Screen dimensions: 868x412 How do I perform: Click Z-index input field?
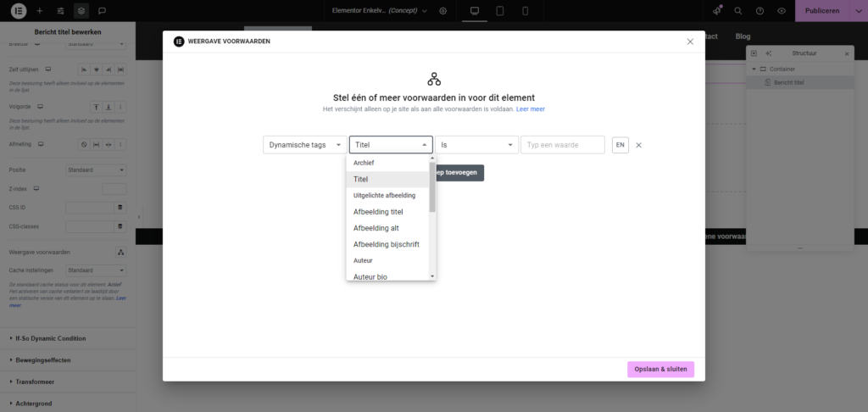[114, 189]
